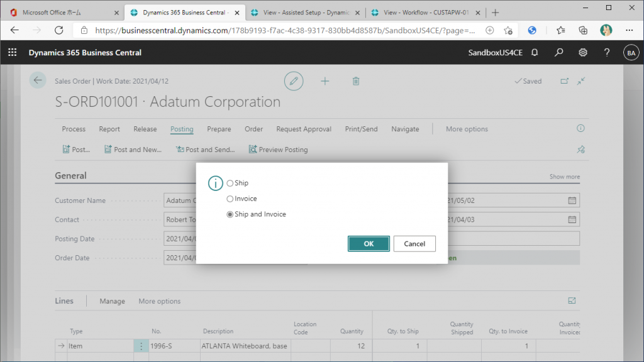Open the help question mark
Image resolution: width=644 pixels, height=362 pixels.
point(607,53)
